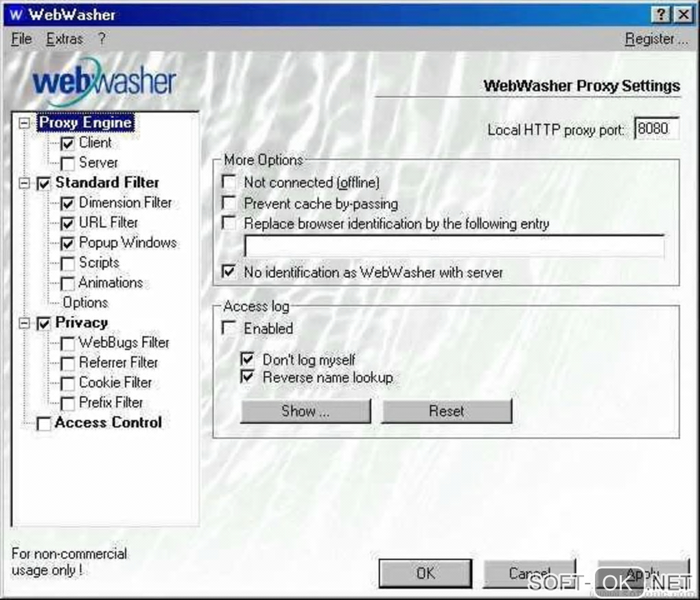
Task: Uncheck the Client checkbox
Action: coord(67,143)
